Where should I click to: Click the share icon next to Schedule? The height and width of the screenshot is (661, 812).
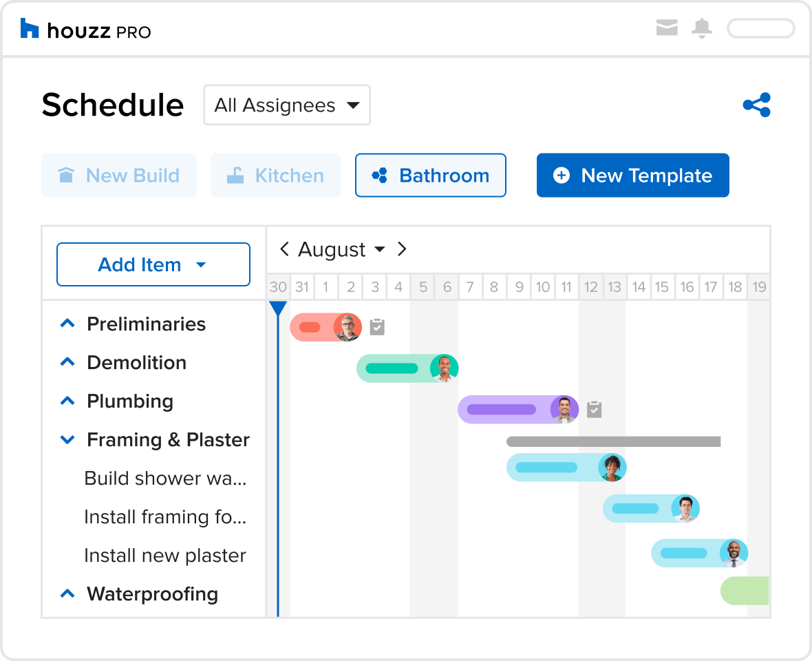pyautogui.click(x=756, y=105)
